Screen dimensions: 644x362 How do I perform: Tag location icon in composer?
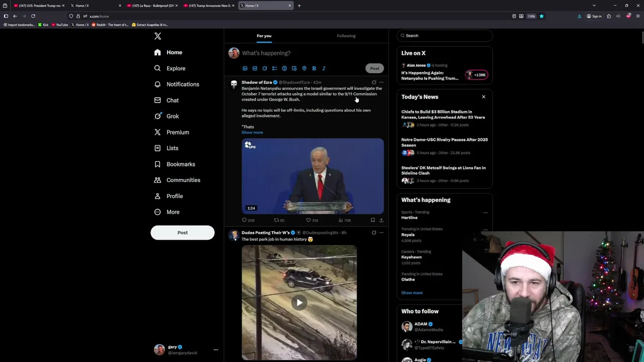point(304,68)
